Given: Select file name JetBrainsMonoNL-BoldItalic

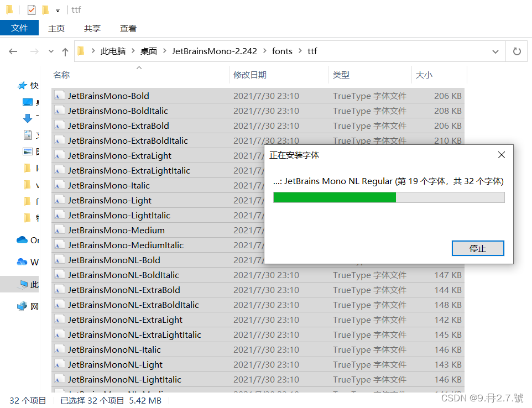Looking at the screenshot, I should (x=123, y=275).
